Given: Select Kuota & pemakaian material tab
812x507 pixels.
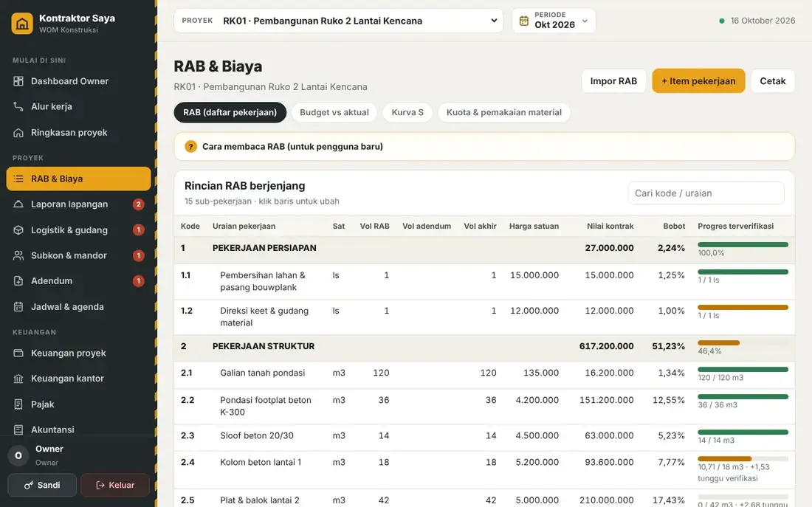Looking at the screenshot, I should (504, 112).
